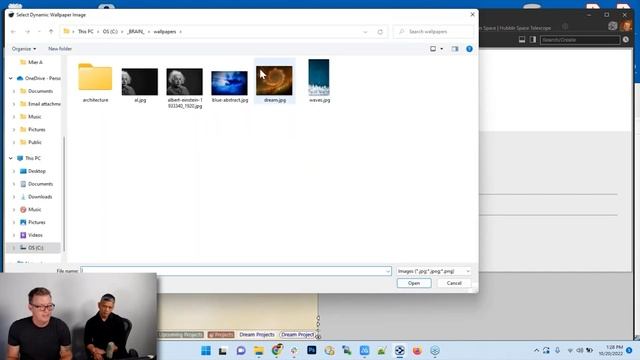Toggle bottom panel layout icon in TheBrain
Screen dimensions: 640x360
(522, 40)
